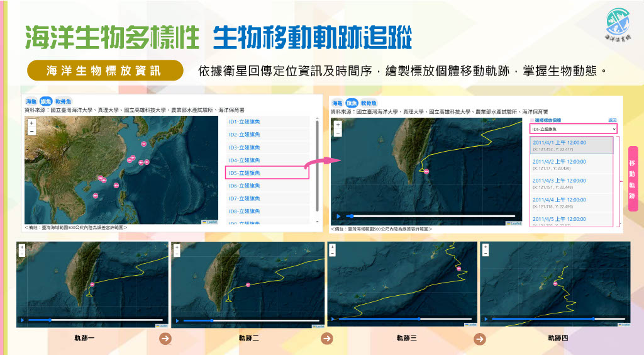Screen dimensions: 644x355
Task: Click the fish marker on the 軌跡四 map
Action: (x=555, y=283)
